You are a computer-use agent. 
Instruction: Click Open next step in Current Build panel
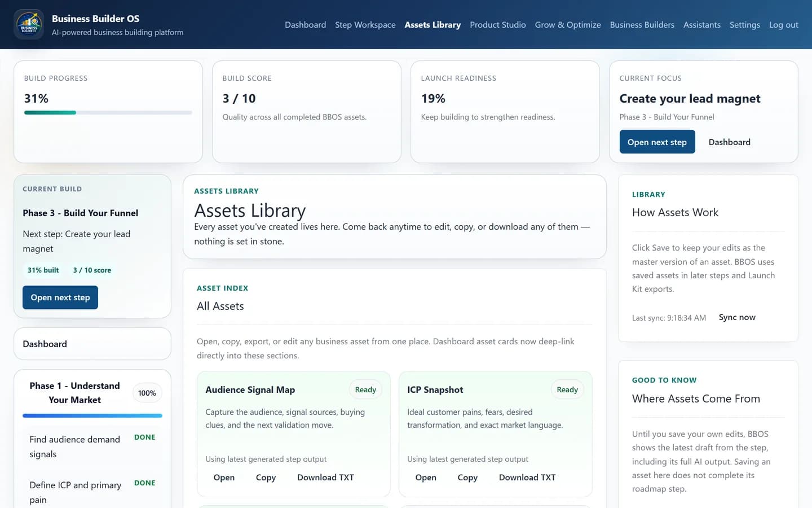click(x=60, y=297)
